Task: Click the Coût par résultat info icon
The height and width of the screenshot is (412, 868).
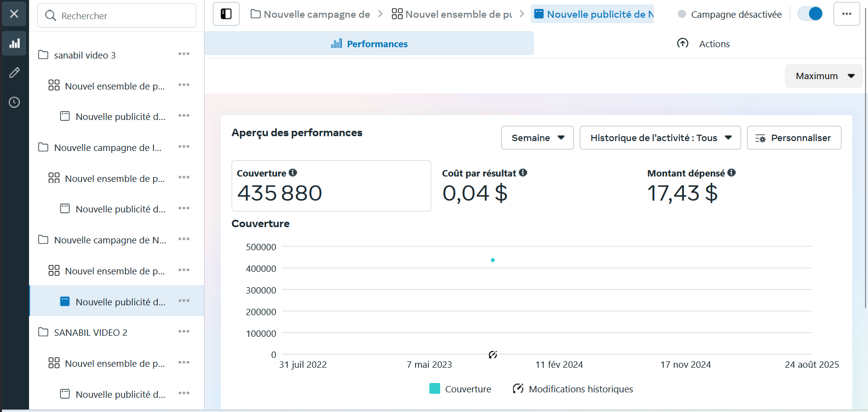Action: coord(523,173)
